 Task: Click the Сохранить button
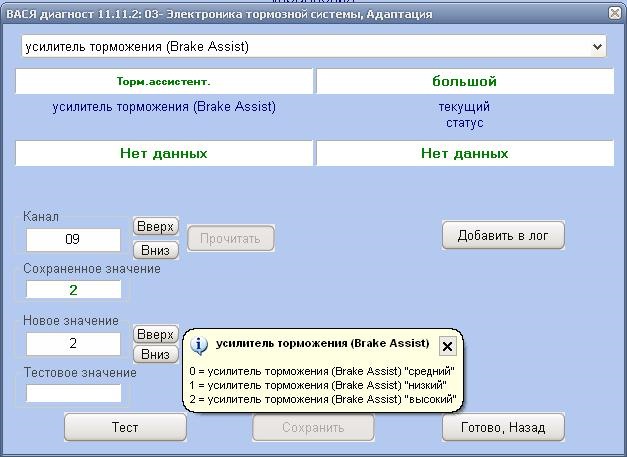(x=313, y=427)
